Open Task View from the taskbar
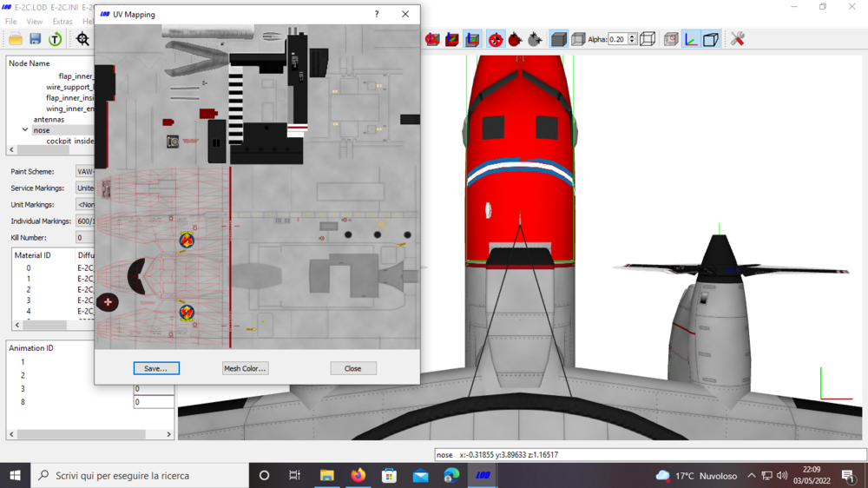The image size is (868, 488). pyautogui.click(x=294, y=476)
